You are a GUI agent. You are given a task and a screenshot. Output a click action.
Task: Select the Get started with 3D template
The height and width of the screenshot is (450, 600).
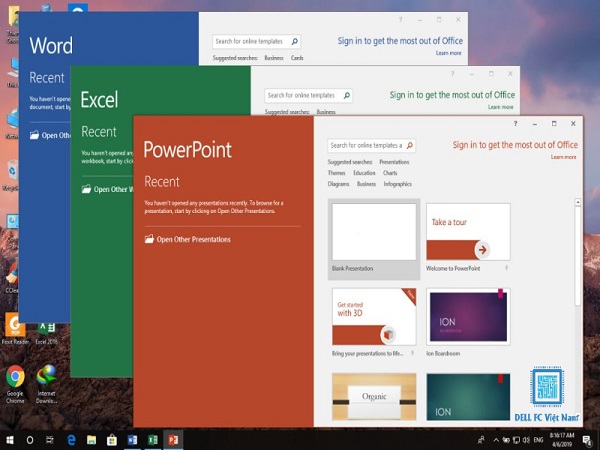point(374,317)
